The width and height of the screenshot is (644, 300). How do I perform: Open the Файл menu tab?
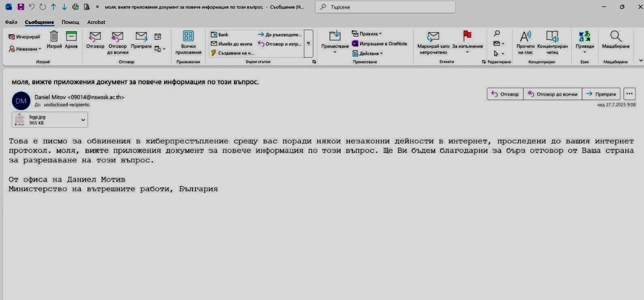click(x=11, y=22)
